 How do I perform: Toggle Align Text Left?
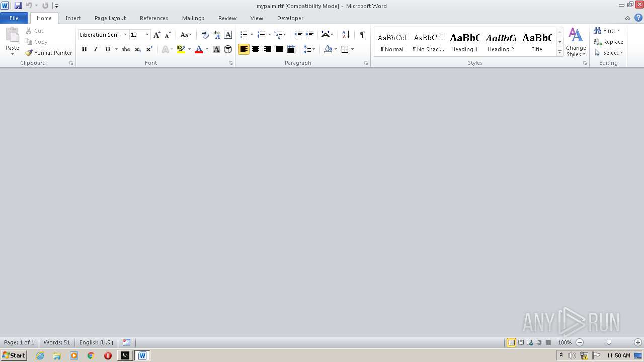244,49
